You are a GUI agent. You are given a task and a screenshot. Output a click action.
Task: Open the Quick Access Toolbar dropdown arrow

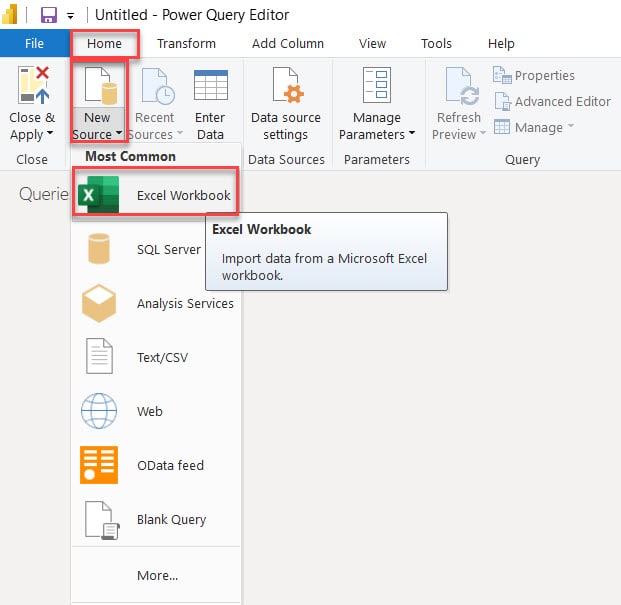pos(70,16)
